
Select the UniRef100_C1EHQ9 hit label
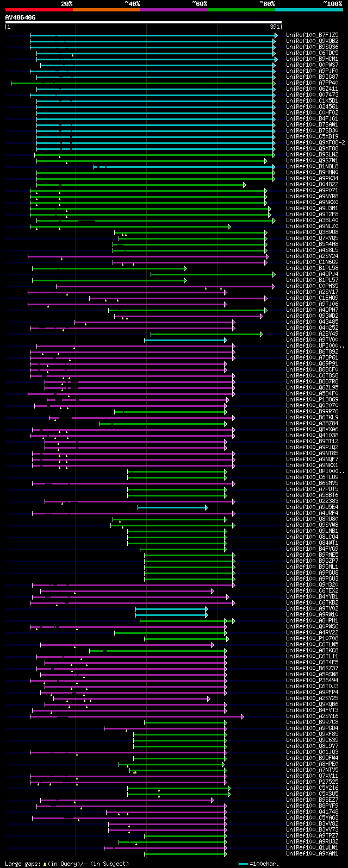[x=312, y=298]
